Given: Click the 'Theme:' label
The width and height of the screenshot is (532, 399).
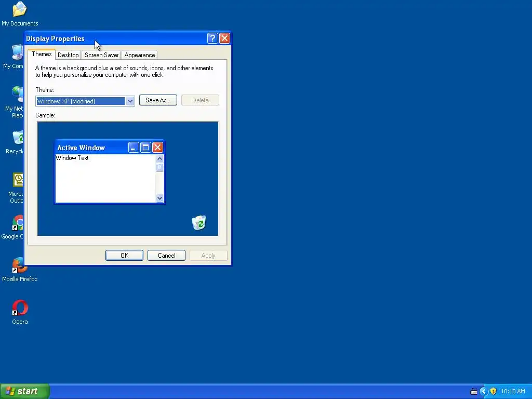Looking at the screenshot, I should coord(45,90).
